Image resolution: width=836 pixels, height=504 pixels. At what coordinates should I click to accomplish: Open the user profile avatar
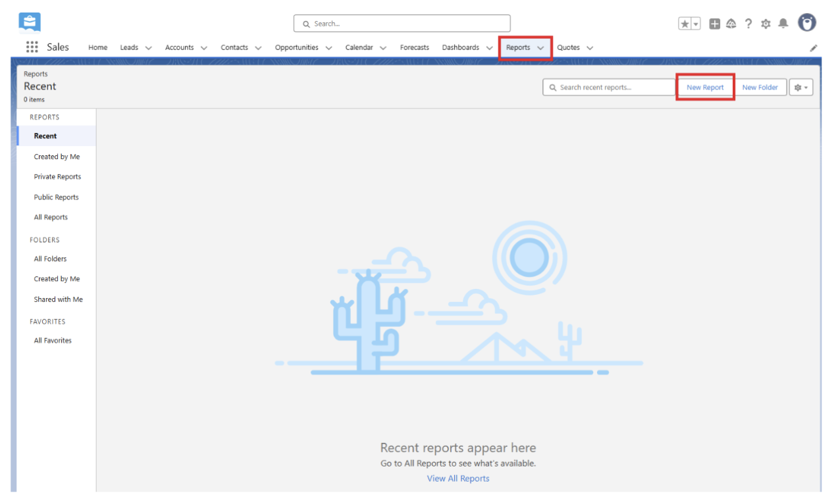807,23
